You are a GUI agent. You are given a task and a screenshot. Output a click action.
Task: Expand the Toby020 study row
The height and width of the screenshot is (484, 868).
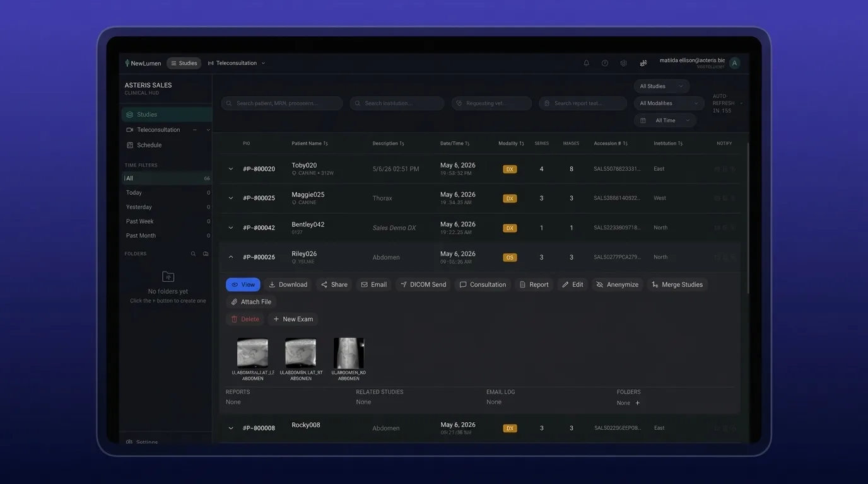[x=231, y=169]
